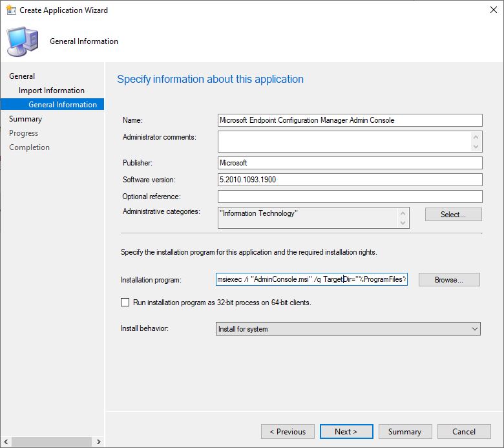504x448 pixels.
Task: Click the Create Application Wizard title icon
Action: click(11, 10)
